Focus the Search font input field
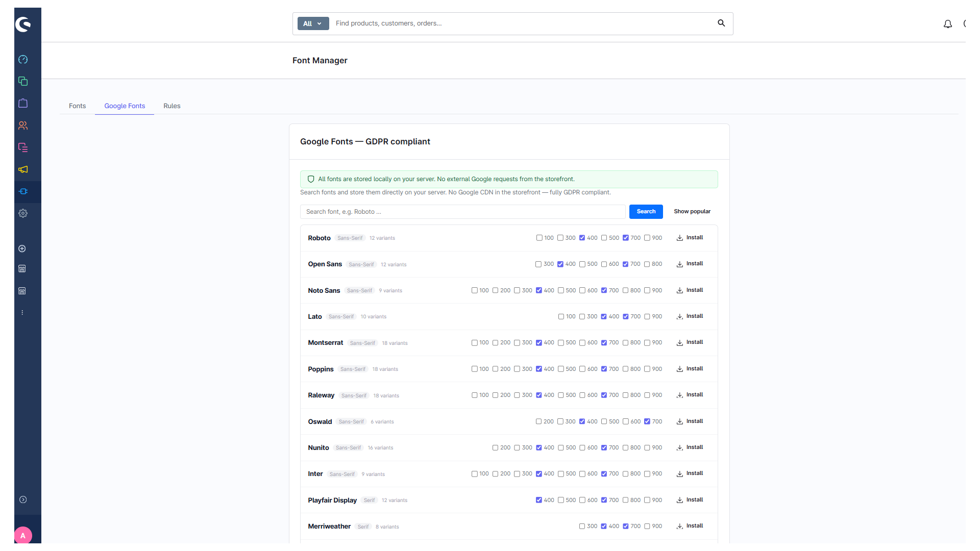The width and height of the screenshot is (980, 551). [463, 212]
